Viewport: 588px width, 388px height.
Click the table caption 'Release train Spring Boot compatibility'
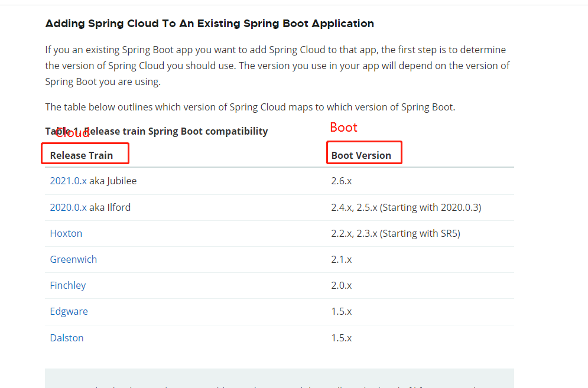coord(176,131)
